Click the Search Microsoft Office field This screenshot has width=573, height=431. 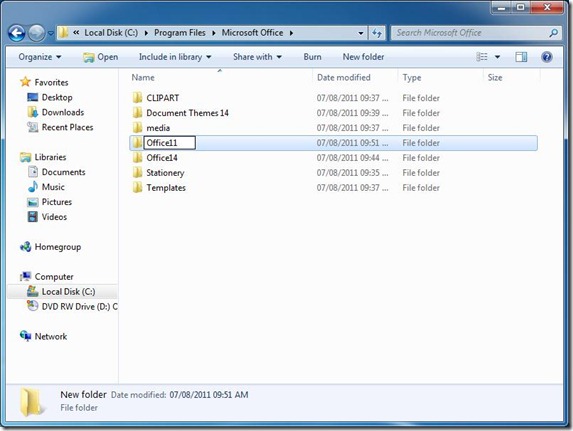[x=471, y=33]
